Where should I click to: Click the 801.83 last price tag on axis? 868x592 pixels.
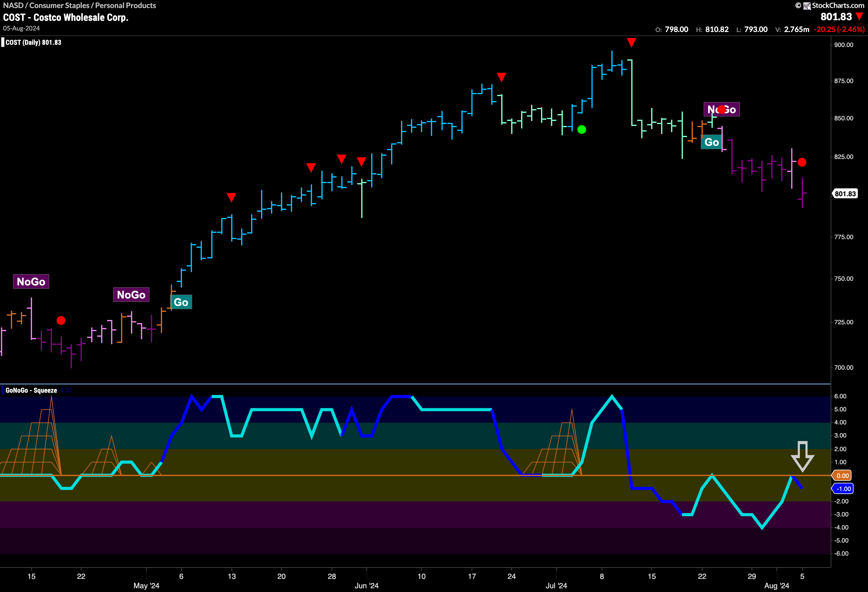845,194
